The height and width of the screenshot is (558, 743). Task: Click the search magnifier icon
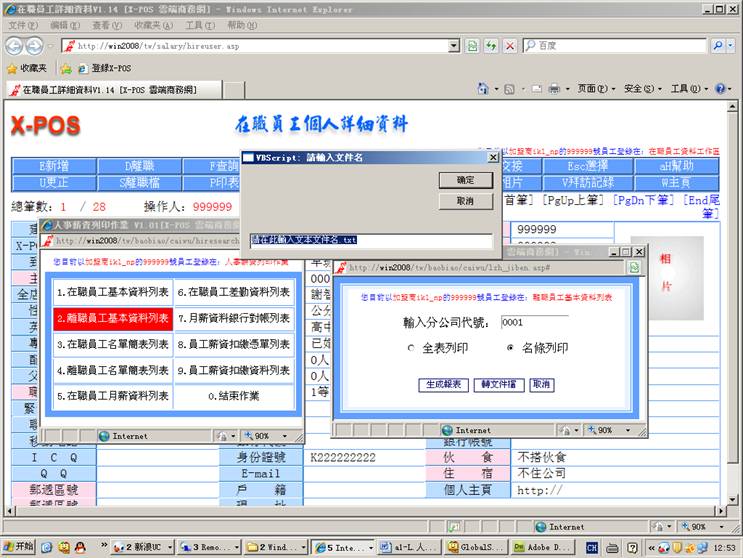(x=718, y=46)
